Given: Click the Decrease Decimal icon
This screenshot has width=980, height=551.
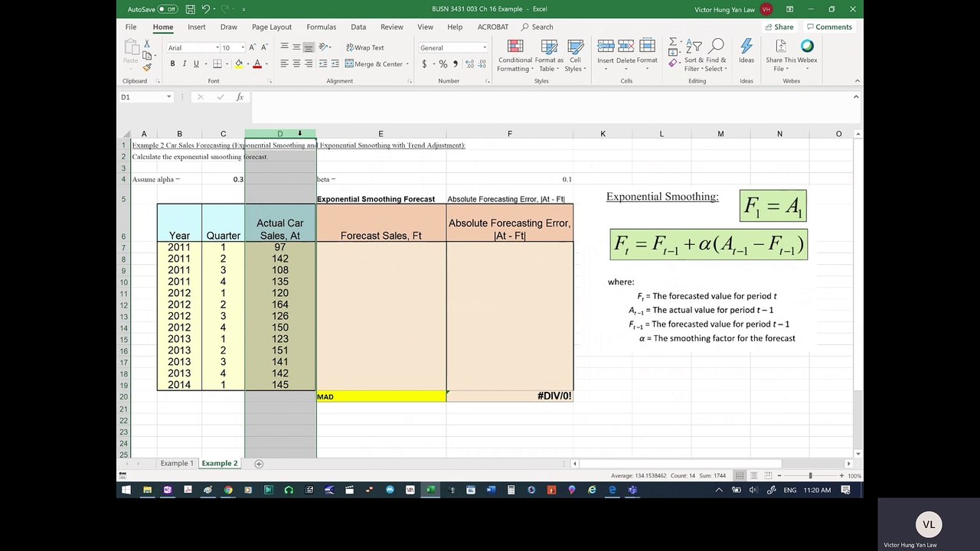Looking at the screenshot, I should (x=481, y=64).
